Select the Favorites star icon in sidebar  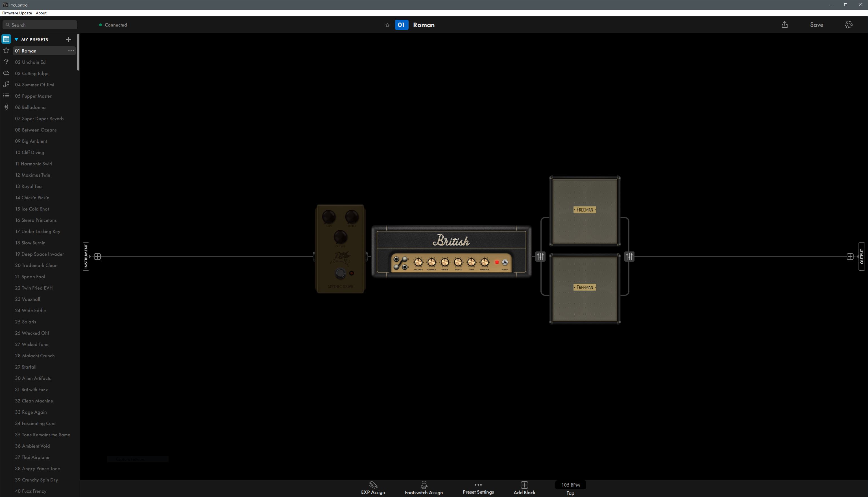6,50
